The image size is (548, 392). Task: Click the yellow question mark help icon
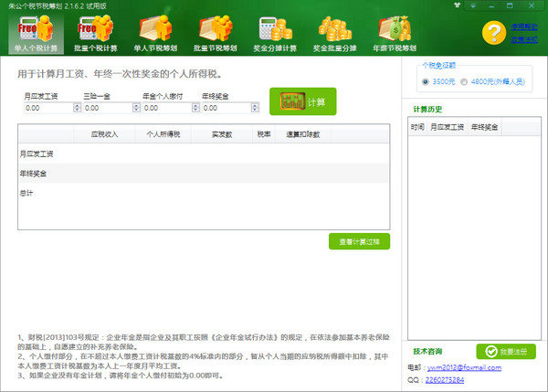tap(494, 33)
